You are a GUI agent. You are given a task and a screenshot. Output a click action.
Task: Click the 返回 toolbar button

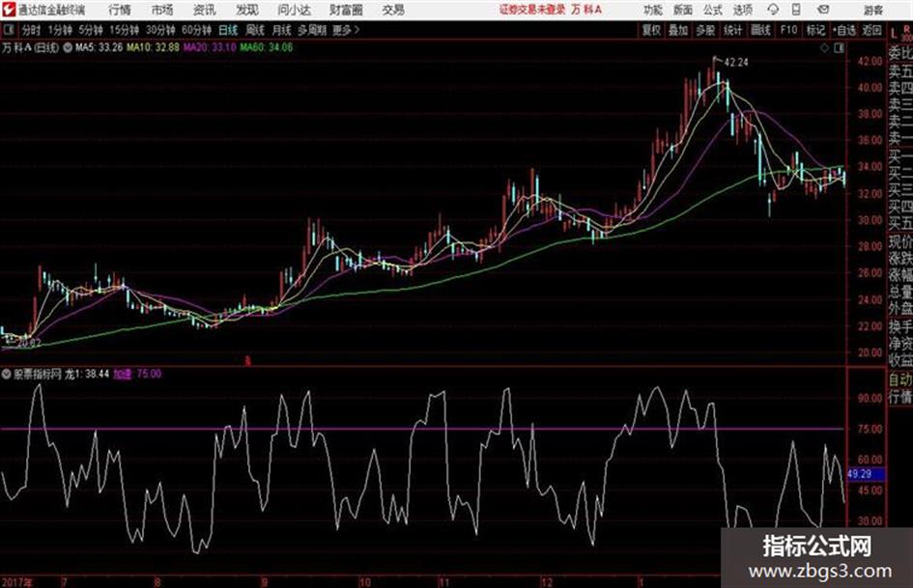[871, 30]
